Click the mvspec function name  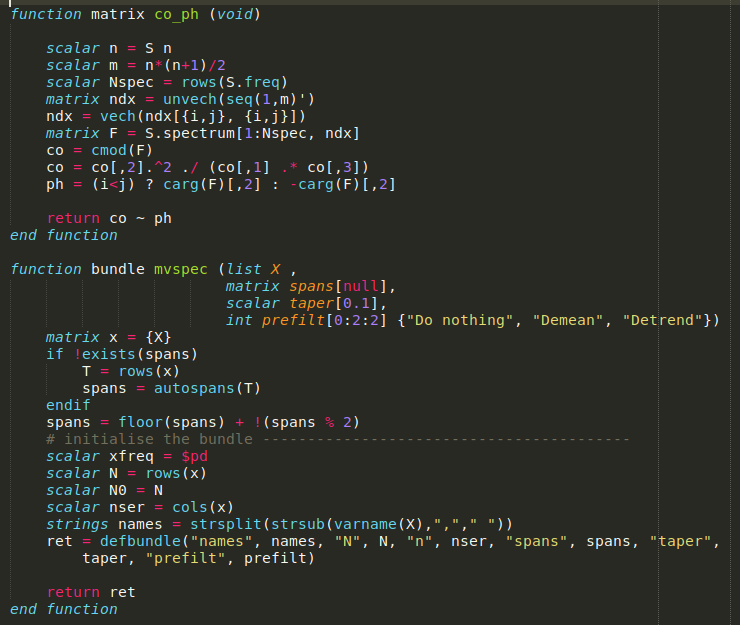click(181, 269)
